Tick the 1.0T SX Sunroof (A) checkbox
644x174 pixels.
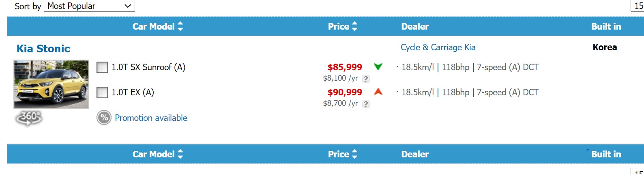point(102,67)
